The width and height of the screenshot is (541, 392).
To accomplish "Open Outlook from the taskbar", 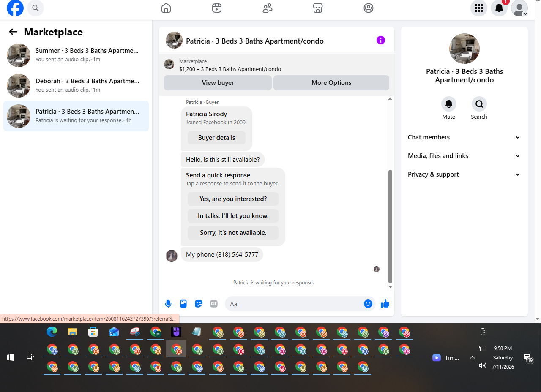I will (114, 332).
